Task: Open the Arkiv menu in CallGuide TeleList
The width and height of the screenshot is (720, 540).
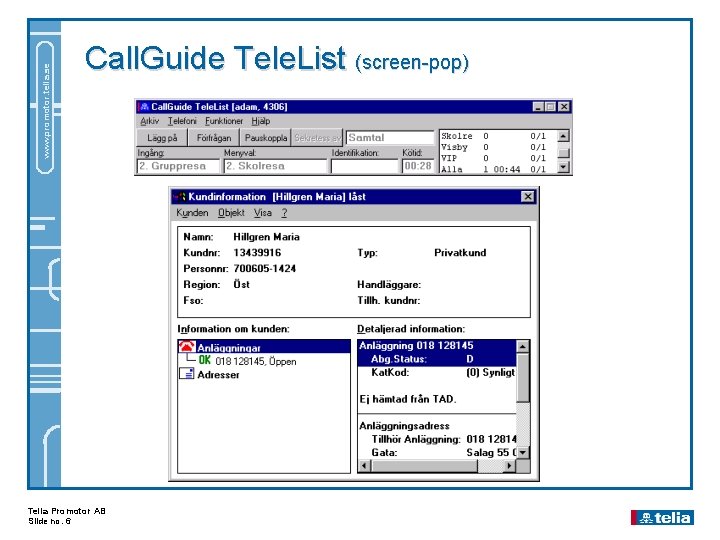Action: pyautogui.click(x=149, y=121)
